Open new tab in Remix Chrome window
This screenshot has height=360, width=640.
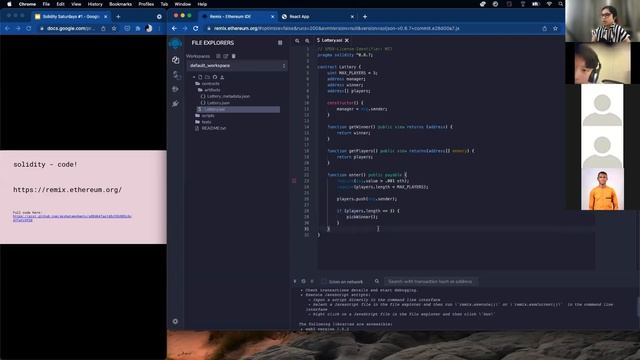click(x=365, y=17)
